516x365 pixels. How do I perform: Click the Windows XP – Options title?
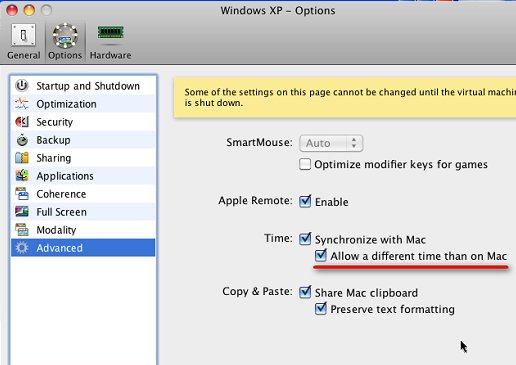[x=278, y=11]
